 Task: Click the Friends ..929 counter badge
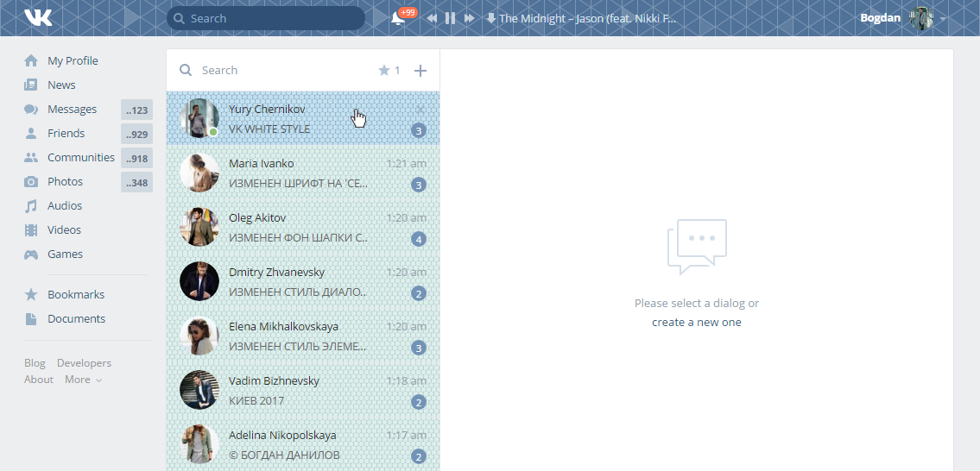click(137, 134)
